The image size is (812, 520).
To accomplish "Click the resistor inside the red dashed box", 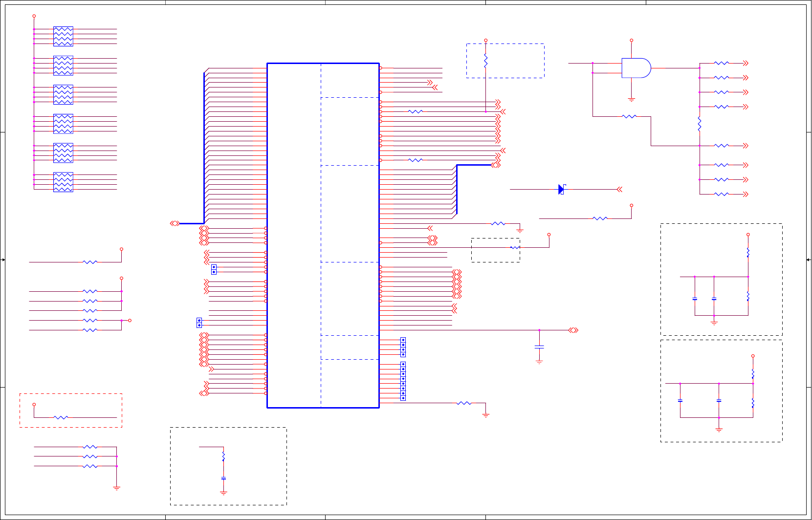I will [x=61, y=417].
